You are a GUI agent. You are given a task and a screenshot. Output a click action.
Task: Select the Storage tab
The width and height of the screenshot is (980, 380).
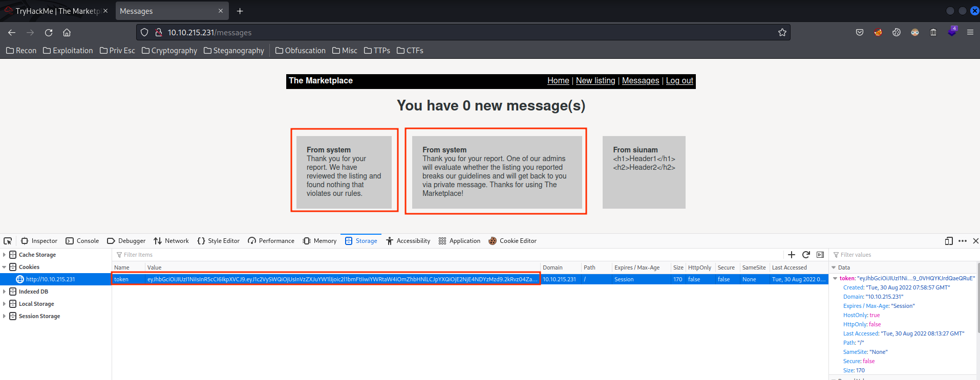(x=361, y=241)
